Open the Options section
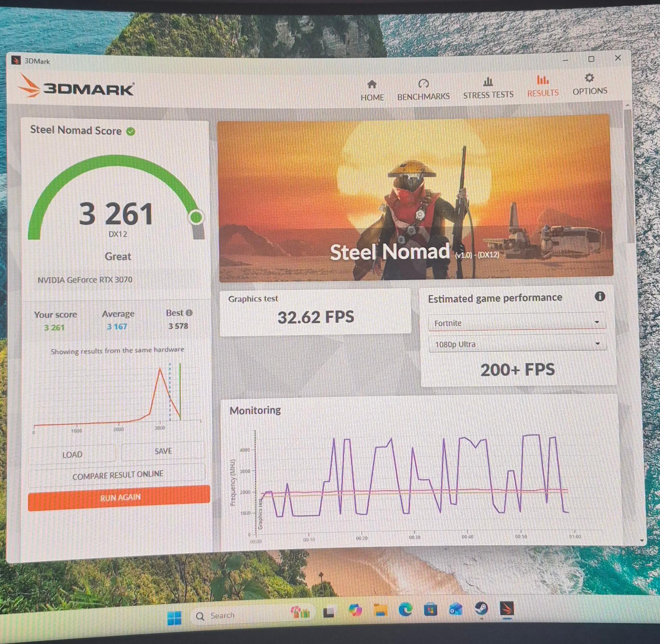This screenshot has width=660, height=644. (590, 85)
